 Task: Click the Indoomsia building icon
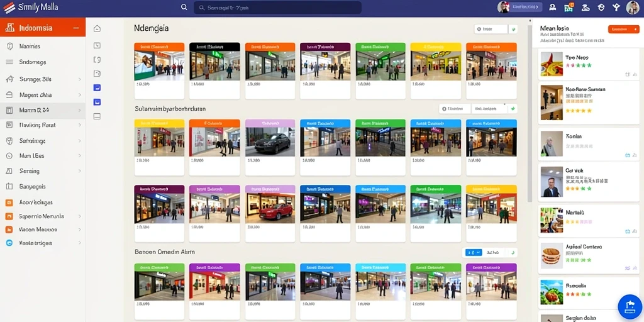tap(9, 28)
